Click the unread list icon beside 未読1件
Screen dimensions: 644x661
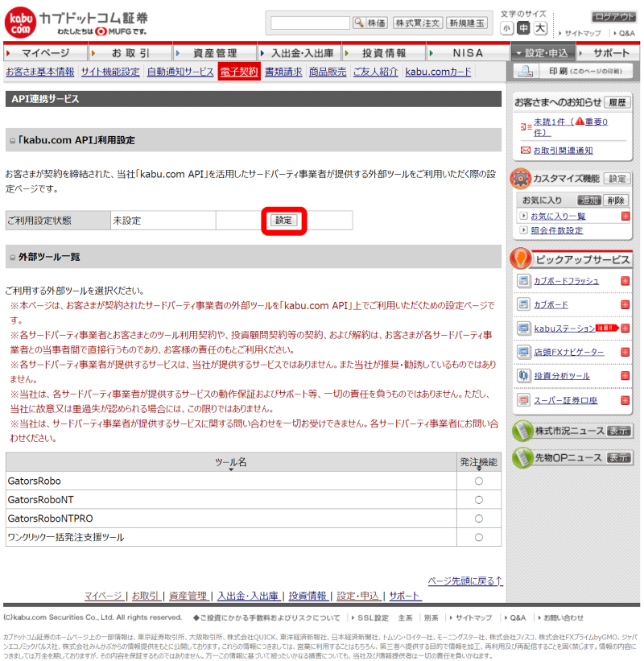click(526, 126)
